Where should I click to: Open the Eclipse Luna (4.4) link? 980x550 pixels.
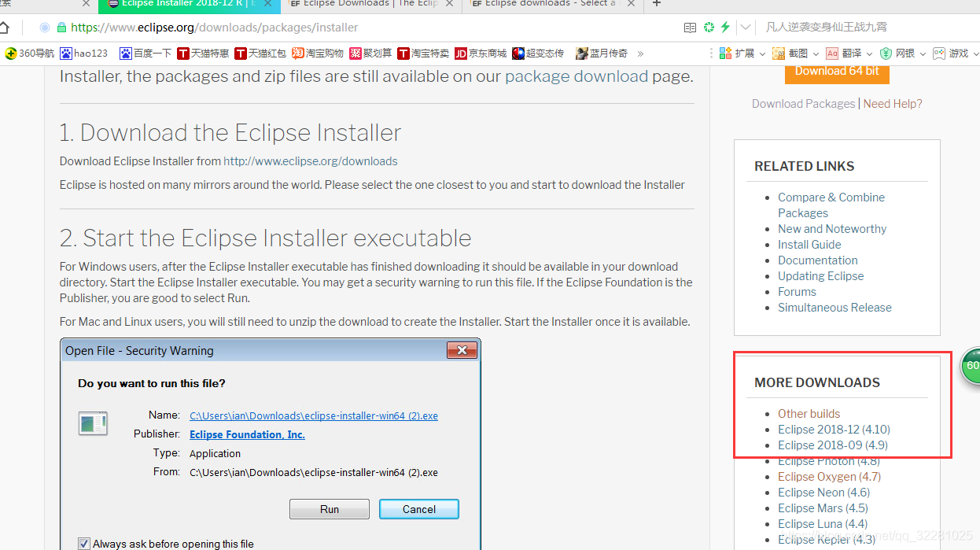823,524
